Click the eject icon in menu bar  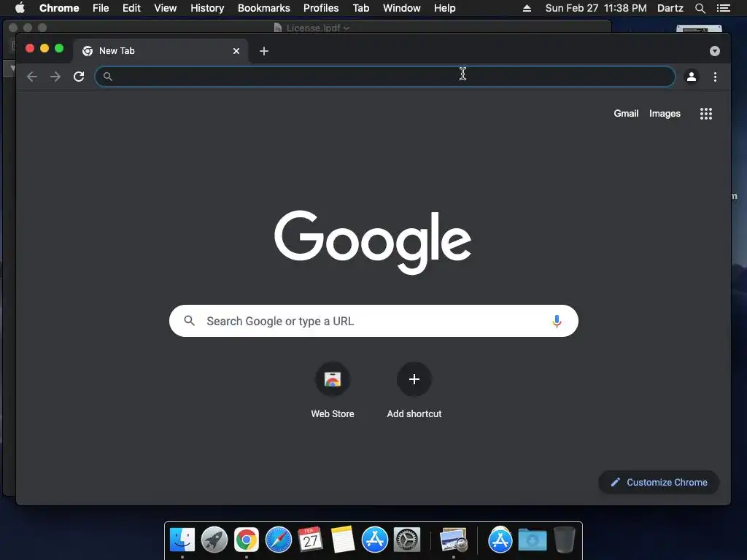pos(527,8)
